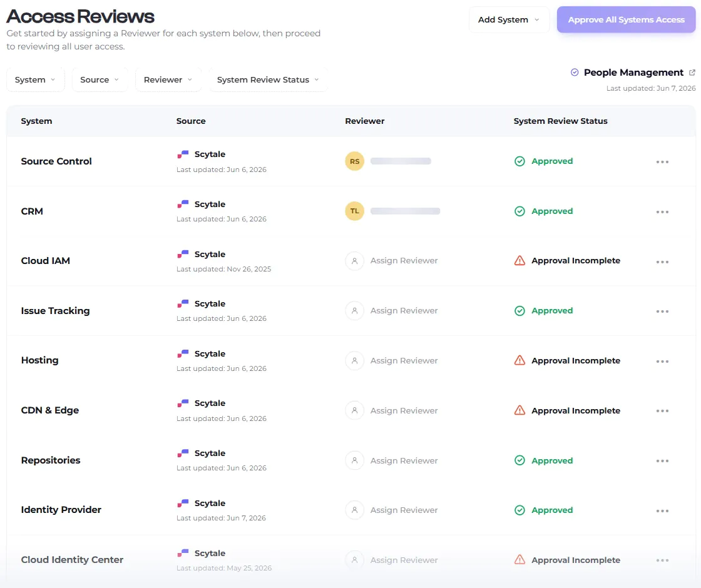The image size is (701, 588).
Task: Click the person icon in the Hosting row
Action: tap(354, 360)
